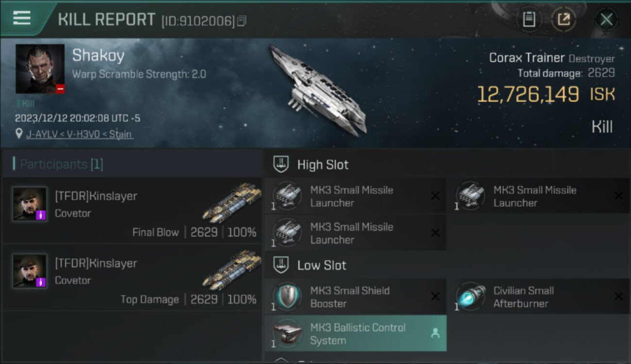Click the Civilian Small Afterburner X mark

(618, 296)
